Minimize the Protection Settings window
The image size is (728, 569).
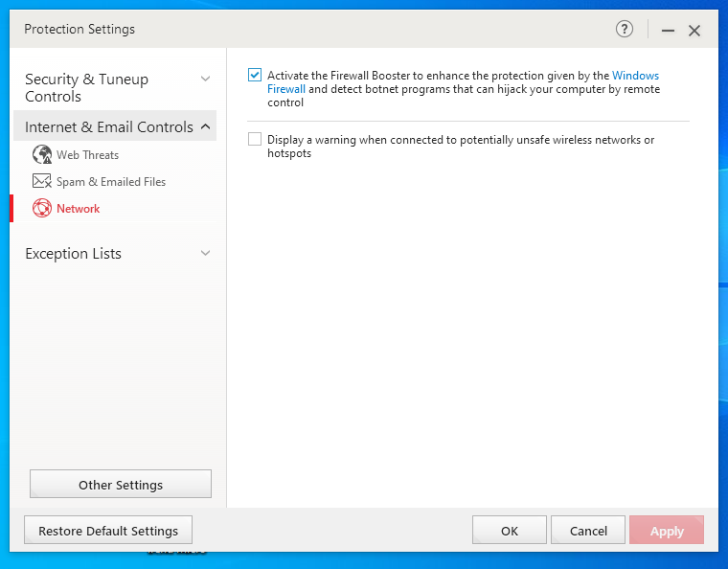pyautogui.click(x=668, y=31)
